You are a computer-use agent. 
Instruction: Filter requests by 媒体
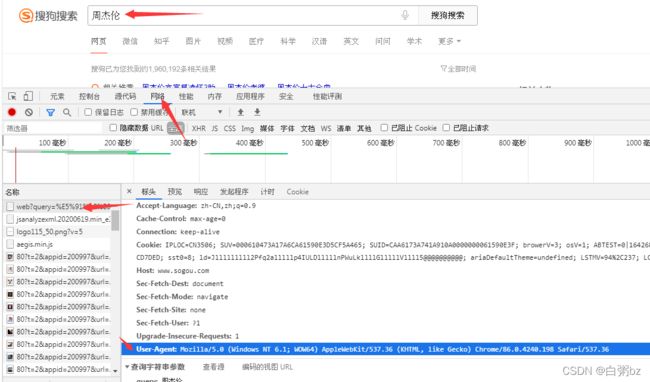pyautogui.click(x=267, y=128)
